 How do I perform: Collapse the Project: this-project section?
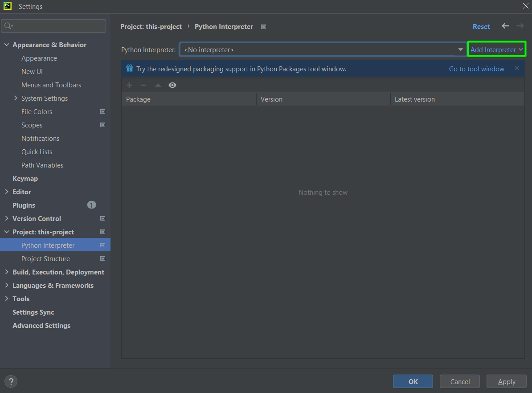tap(6, 232)
